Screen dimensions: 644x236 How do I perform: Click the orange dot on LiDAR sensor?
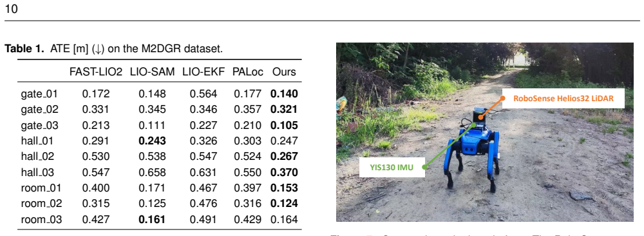coord(503,98)
